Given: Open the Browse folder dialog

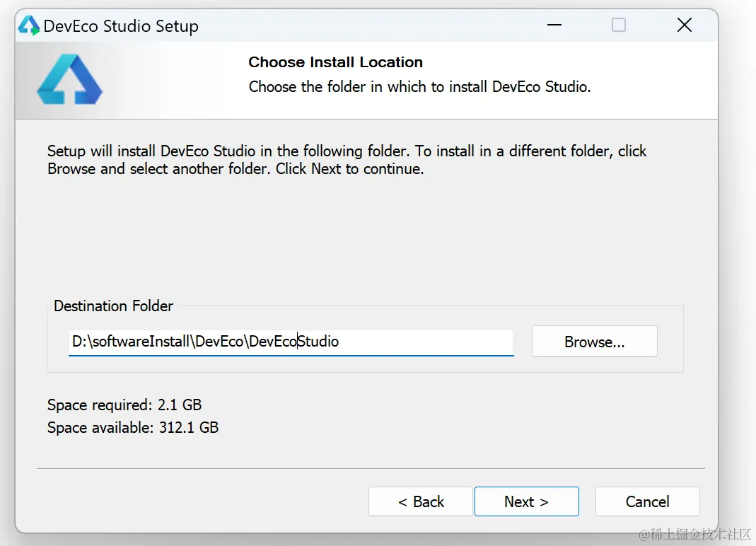Looking at the screenshot, I should click(594, 342).
